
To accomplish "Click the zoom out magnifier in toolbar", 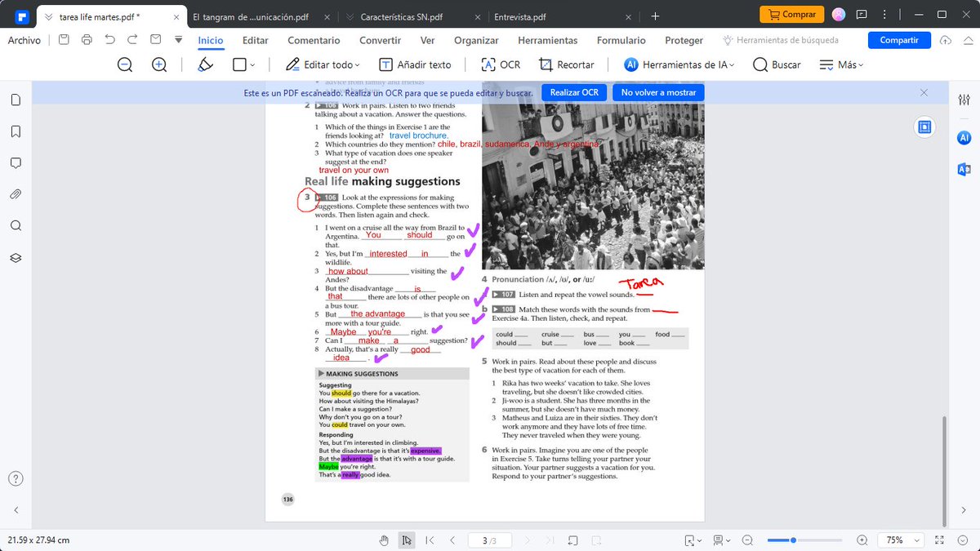I will point(125,64).
